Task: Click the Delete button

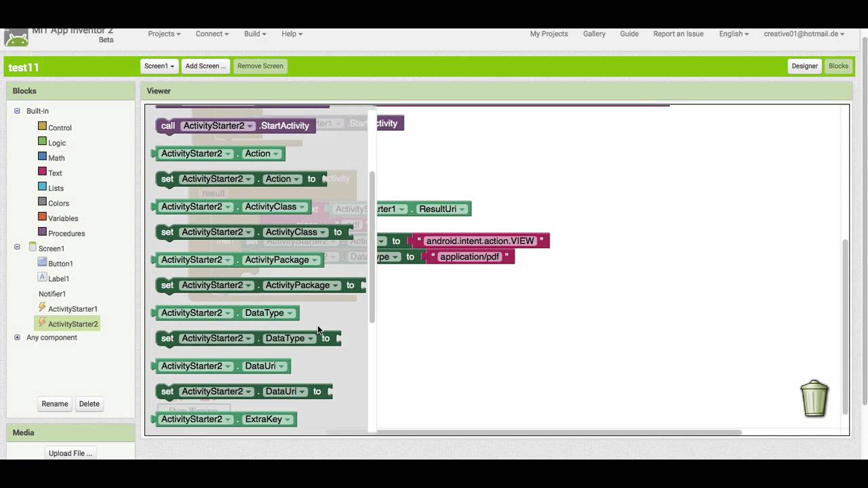Action: coord(90,404)
